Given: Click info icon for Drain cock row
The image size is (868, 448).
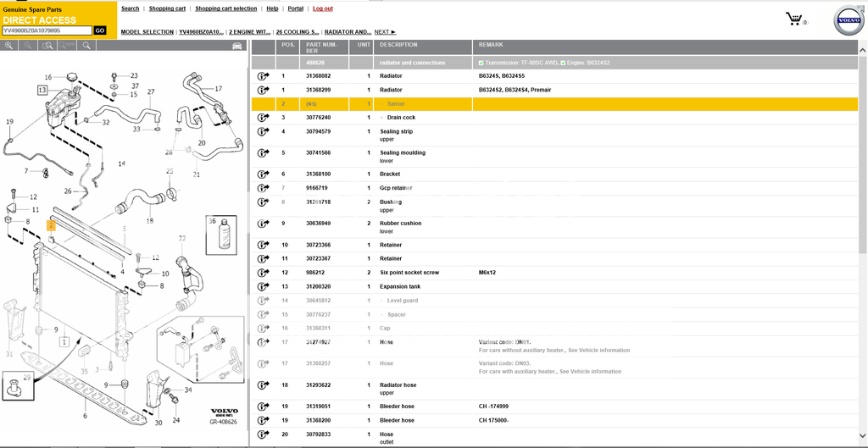Looking at the screenshot, I should 263,118.
